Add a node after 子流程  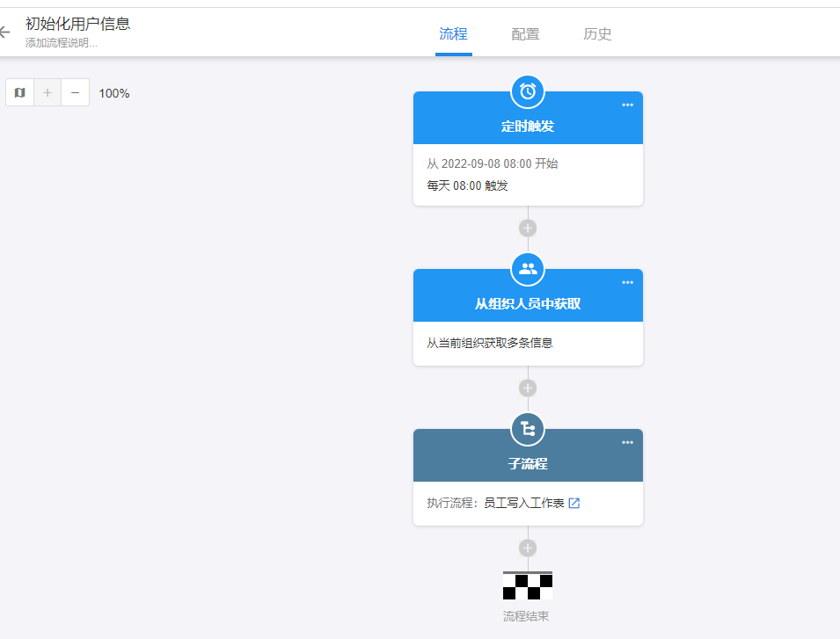pyautogui.click(x=528, y=548)
